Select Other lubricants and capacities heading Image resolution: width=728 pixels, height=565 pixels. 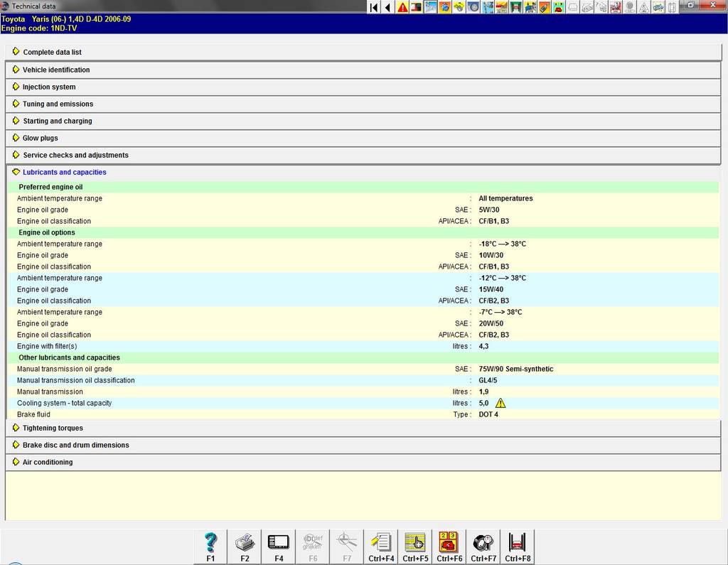(x=69, y=357)
